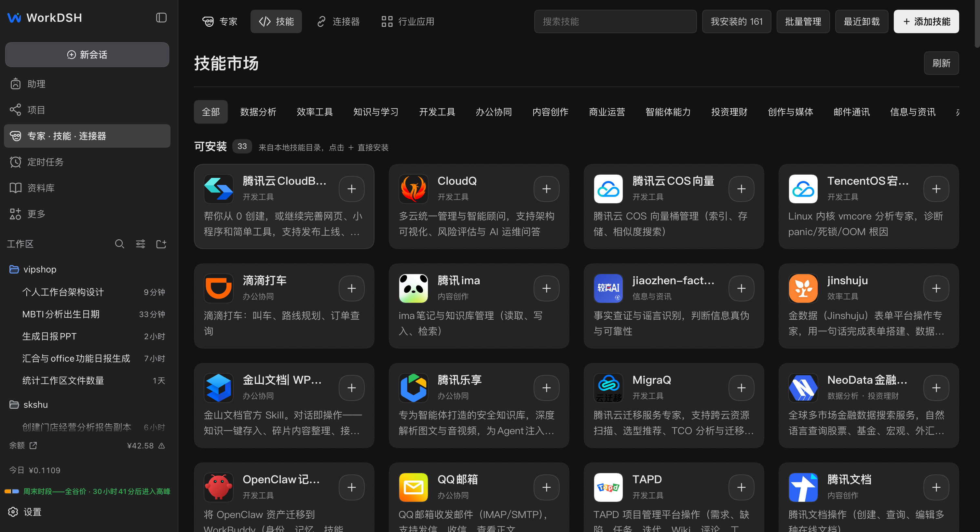The image size is (980, 532).
Task: Open workspace filter settings icon
Action: 140,244
